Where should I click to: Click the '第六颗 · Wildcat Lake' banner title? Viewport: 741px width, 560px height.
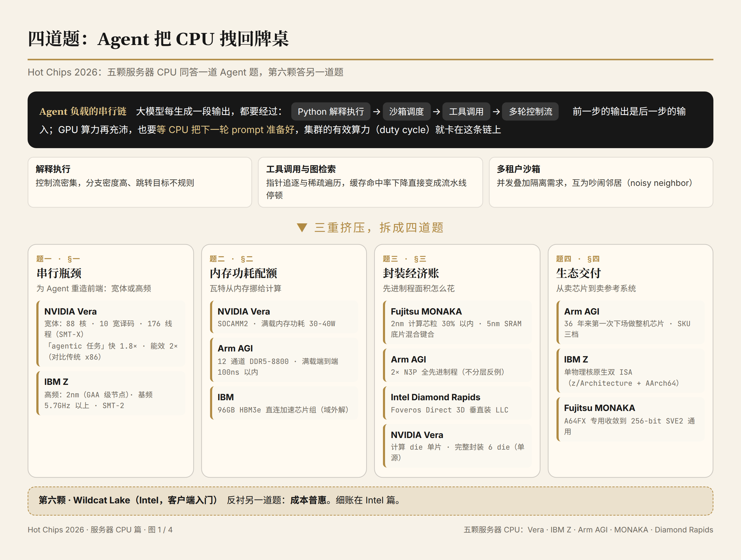[x=128, y=500]
